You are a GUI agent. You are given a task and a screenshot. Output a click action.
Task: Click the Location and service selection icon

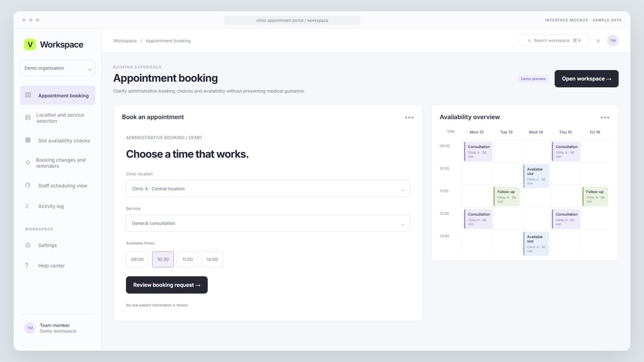tap(28, 118)
